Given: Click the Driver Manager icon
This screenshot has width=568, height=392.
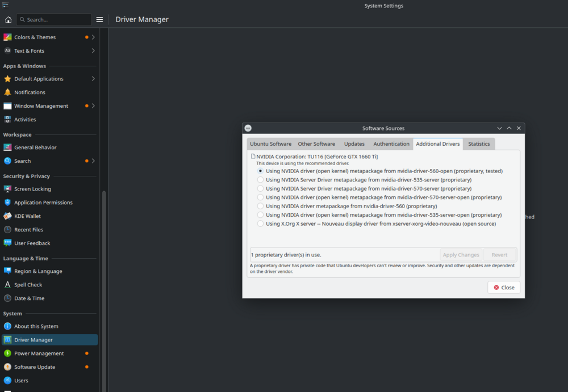Looking at the screenshot, I should click(7, 340).
